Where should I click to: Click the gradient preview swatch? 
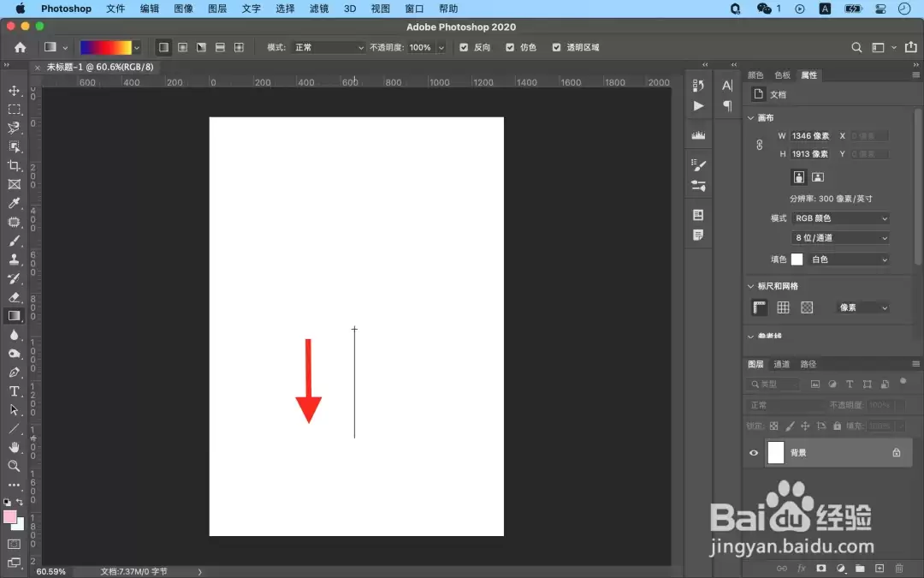(106, 47)
